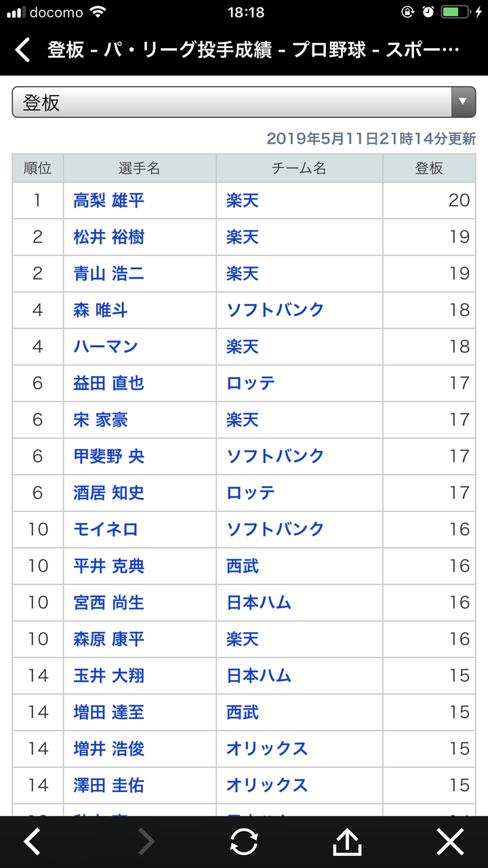
Task: Tap the 選手名 column header
Action: (x=140, y=168)
